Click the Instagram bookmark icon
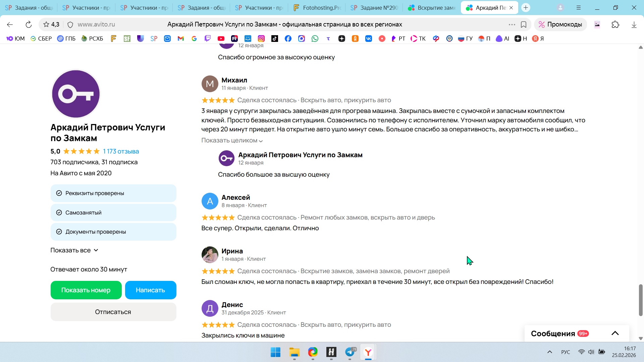 point(261,39)
